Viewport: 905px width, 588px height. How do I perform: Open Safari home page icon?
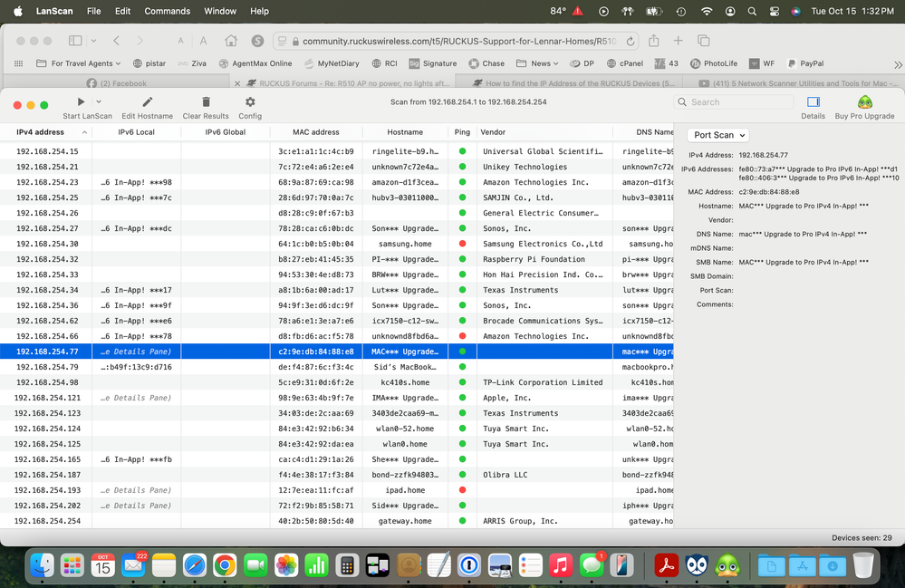click(232, 42)
